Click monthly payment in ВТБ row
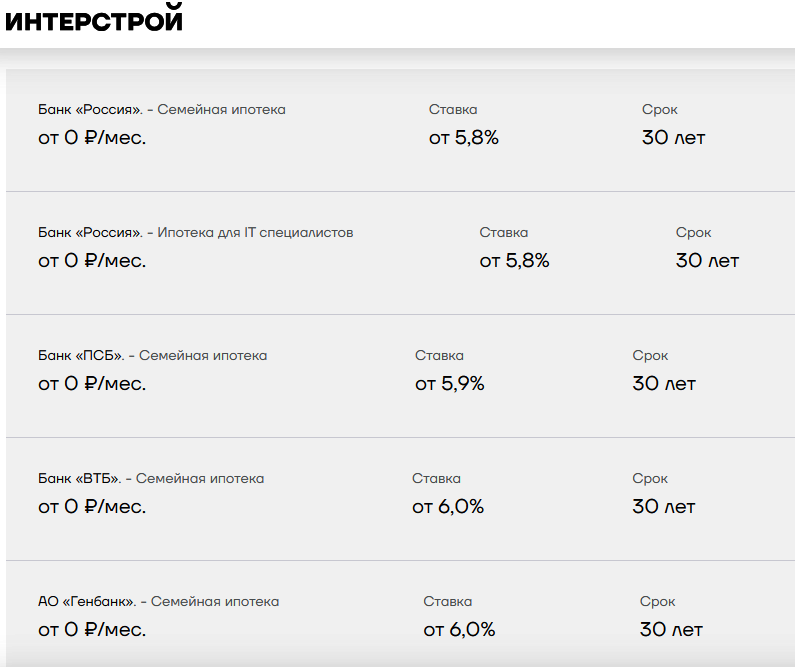This screenshot has height=667, width=795. pyautogui.click(x=92, y=507)
